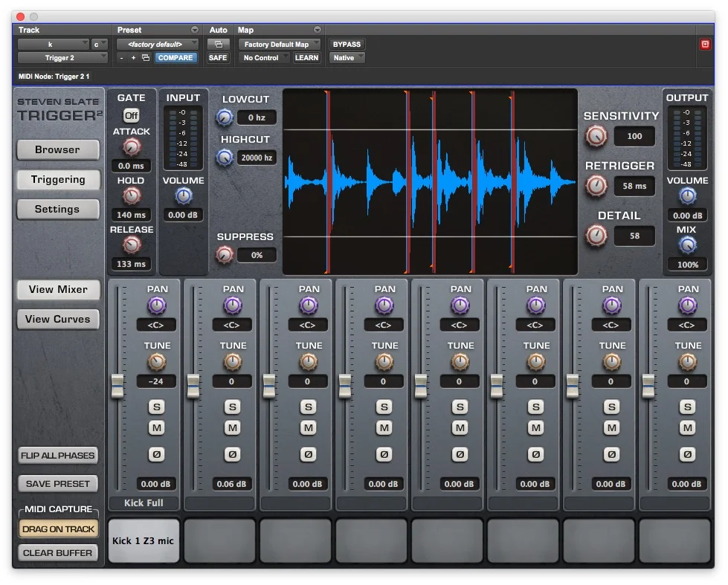
Task: Click the Gate Release knob
Action: [x=132, y=245]
